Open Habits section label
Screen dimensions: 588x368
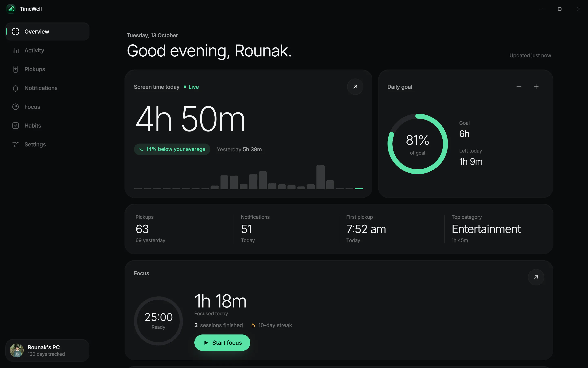[x=33, y=126]
